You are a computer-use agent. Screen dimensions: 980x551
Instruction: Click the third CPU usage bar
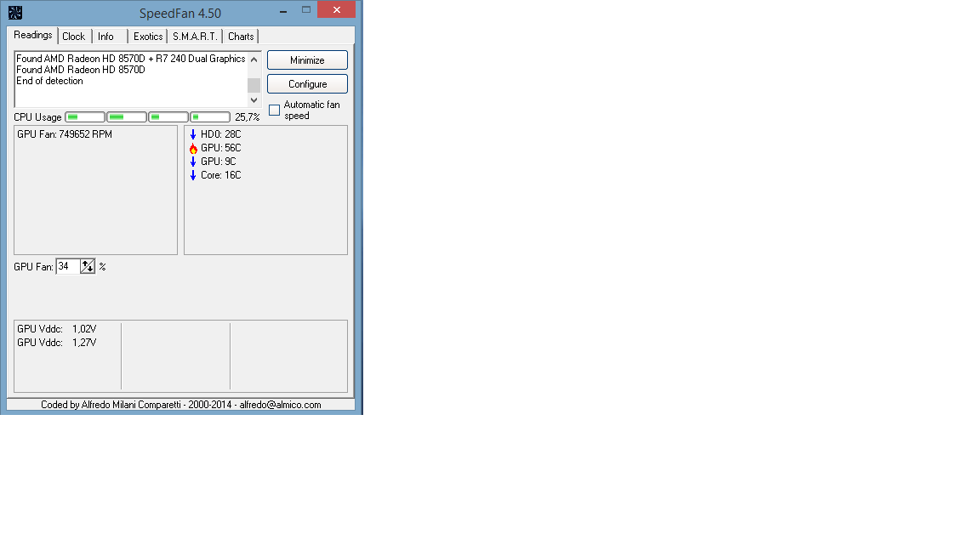(x=168, y=116)
